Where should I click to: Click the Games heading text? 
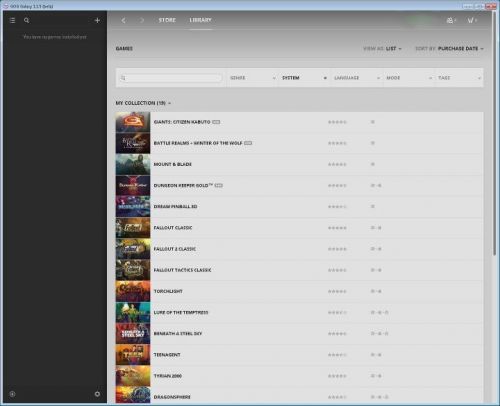coord(124,49)
